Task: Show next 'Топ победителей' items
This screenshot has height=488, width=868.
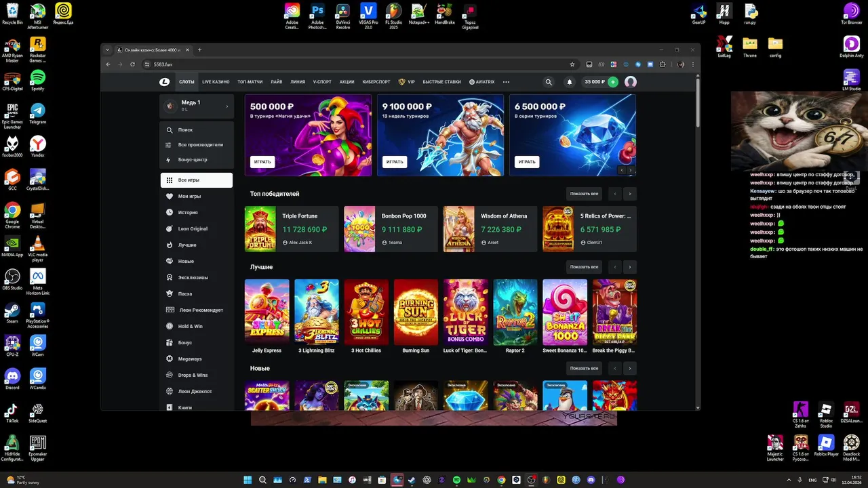Action: (629, 194)
